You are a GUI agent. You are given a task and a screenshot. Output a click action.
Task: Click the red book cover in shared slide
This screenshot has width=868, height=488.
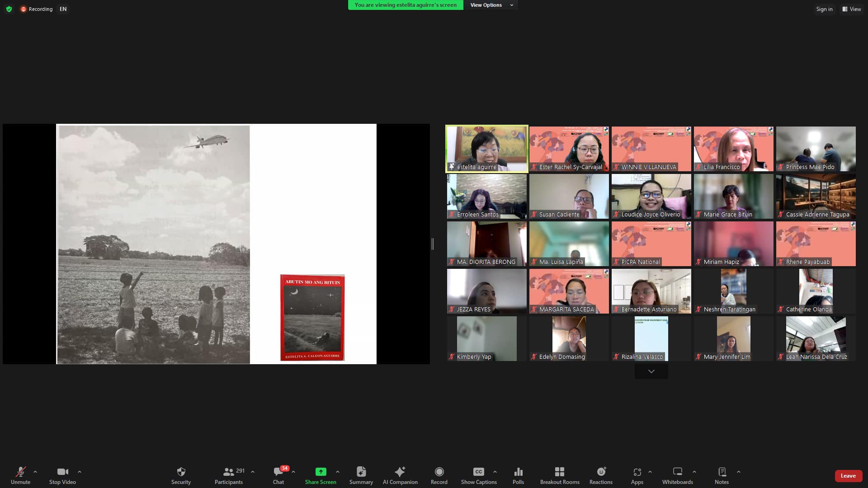312,318
